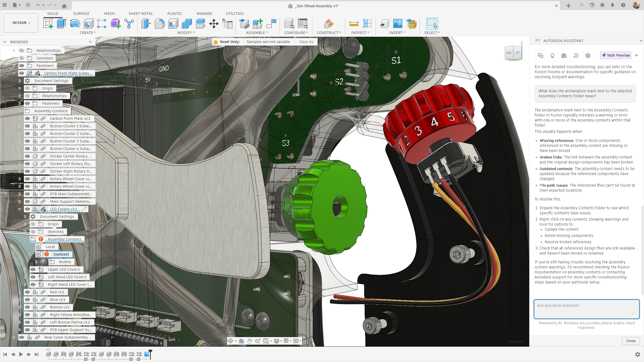Open the UTILITIES ribbon tab
Viewport: 644px width, 362px height.
coord(234,14)
